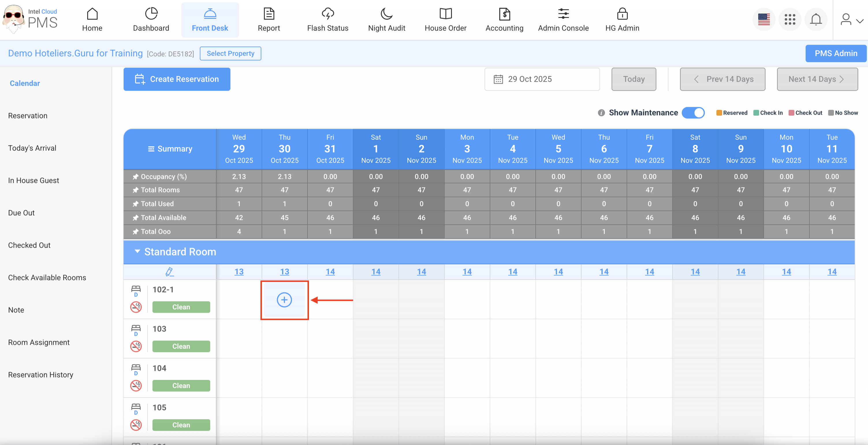Open the notifications bell
The image size is (868, 445).
[815, 20]
